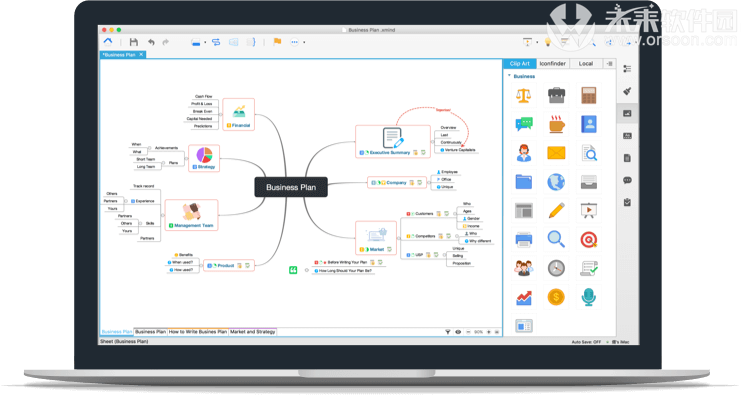
Task: Pick the magnifying glass clip art
Action: click(x=556, y=240)
